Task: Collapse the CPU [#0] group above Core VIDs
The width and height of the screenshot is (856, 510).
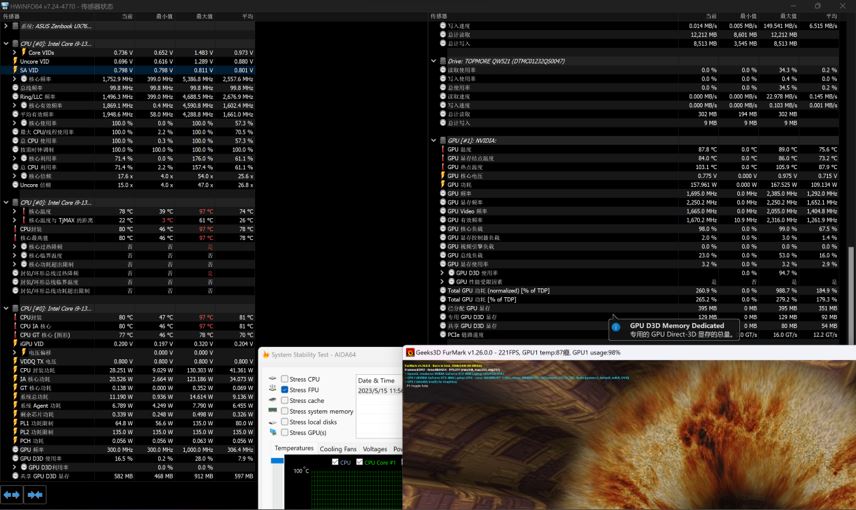Action: [5, 44]
